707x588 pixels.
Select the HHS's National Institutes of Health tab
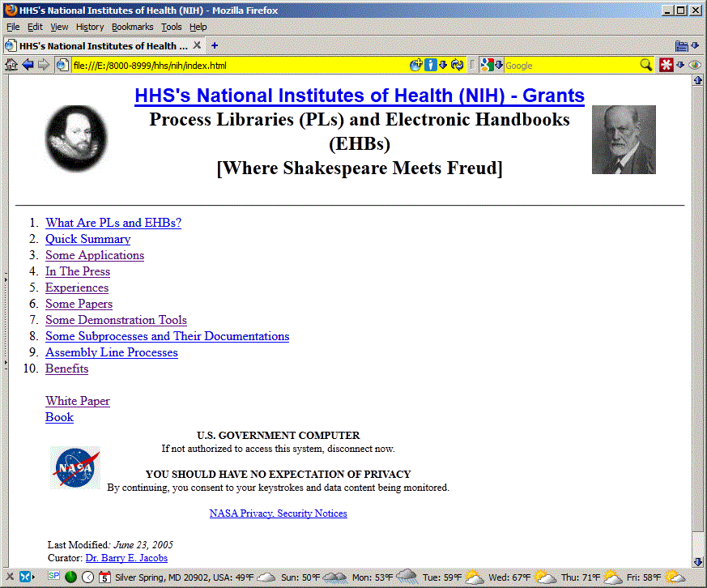point(103,45)
